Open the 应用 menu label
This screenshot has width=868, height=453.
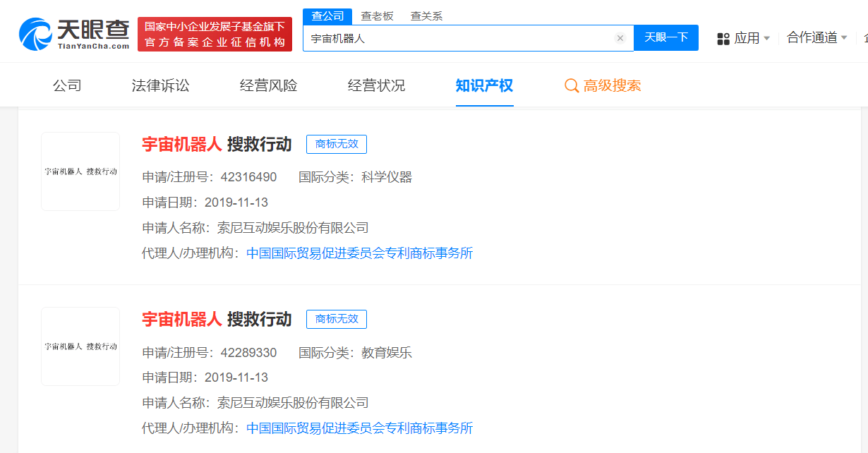click(x=747, y=38)
